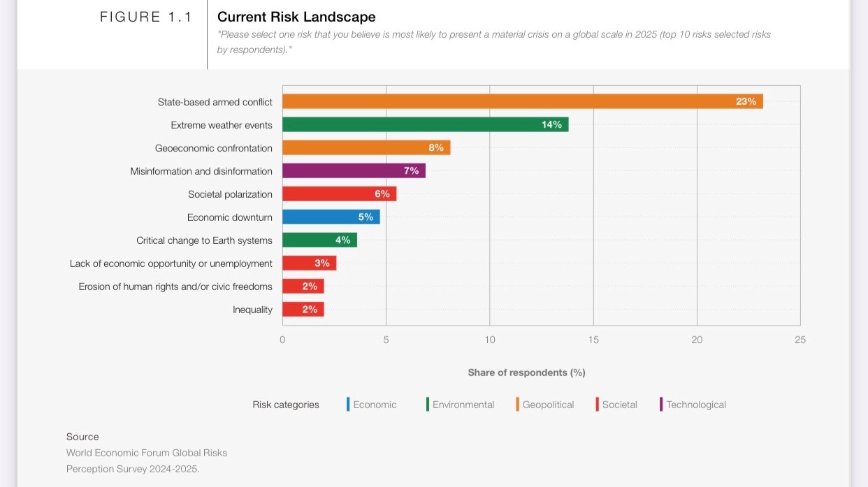Click the FIGURE 1.1 label
Screen dimensions: 868x487
click(145, 17)
